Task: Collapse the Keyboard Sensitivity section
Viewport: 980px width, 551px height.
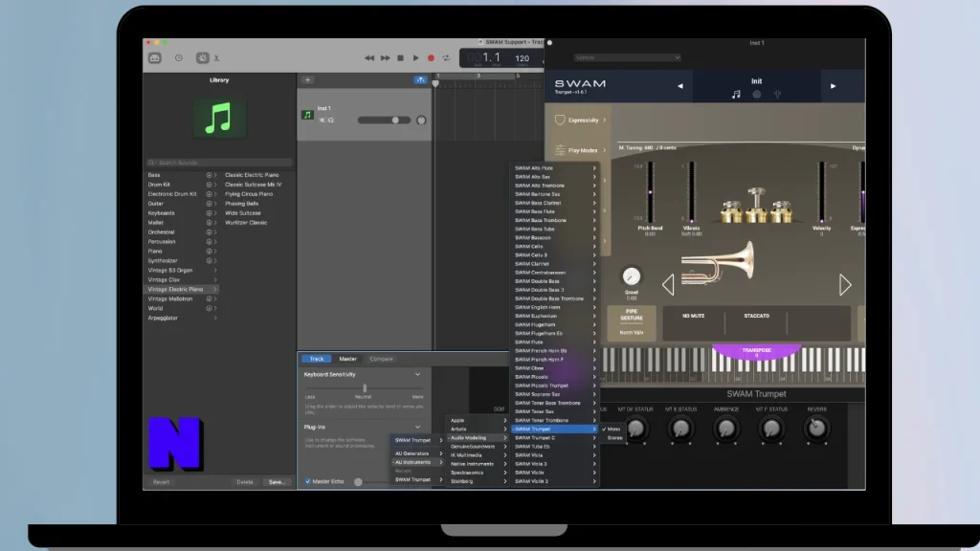Action: [417, 374]
